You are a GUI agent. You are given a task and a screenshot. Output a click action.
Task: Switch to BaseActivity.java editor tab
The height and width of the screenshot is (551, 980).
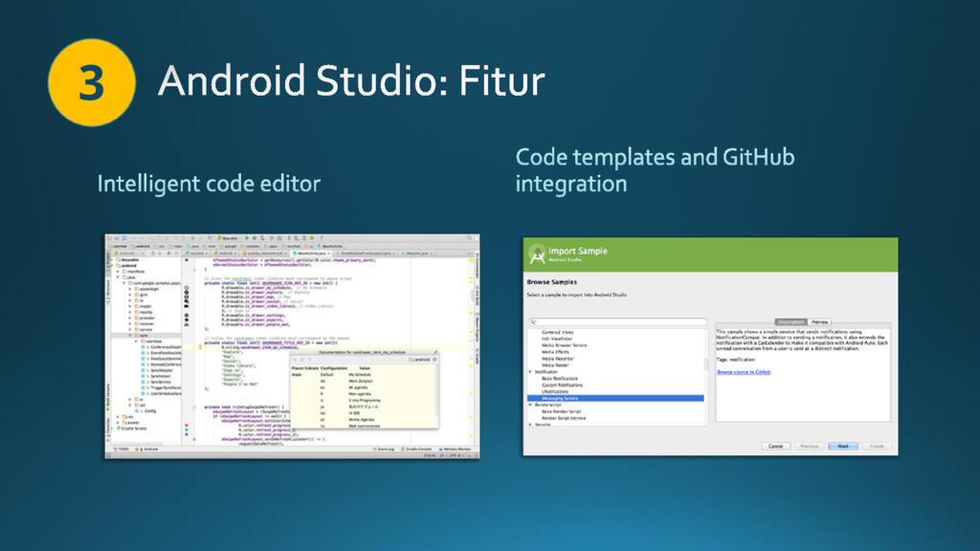tap(311, 253)
